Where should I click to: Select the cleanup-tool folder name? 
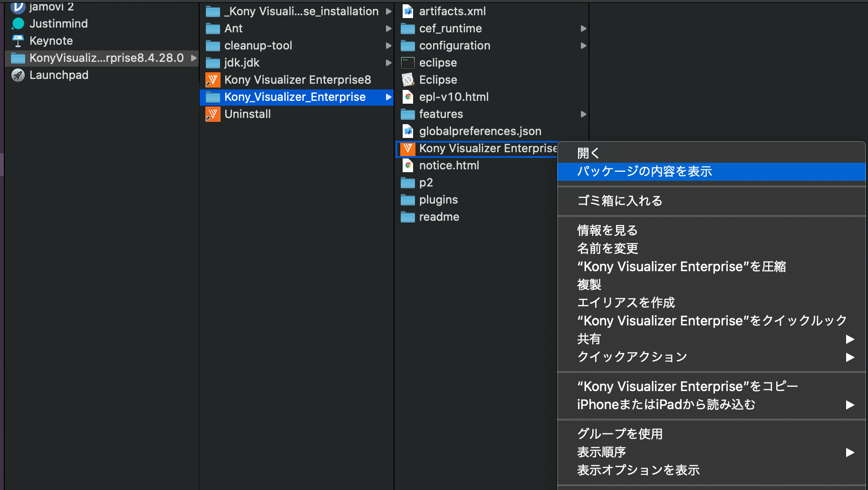pos(258,46)
